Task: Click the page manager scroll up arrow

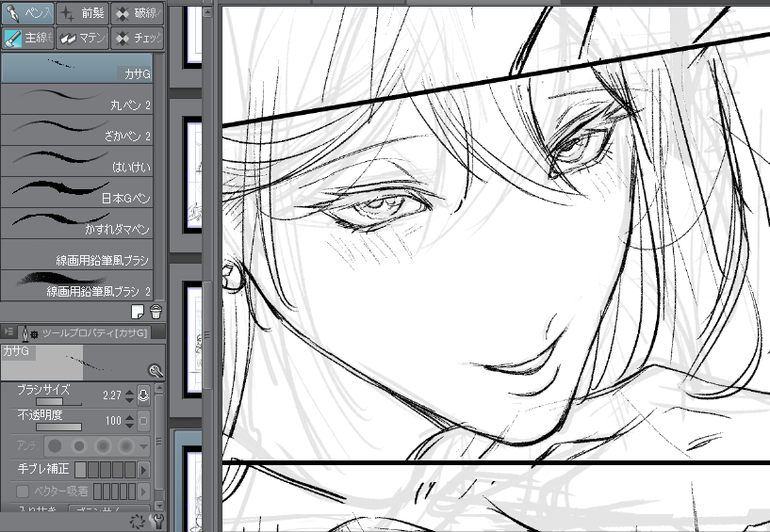Action: tap(207, 12)
